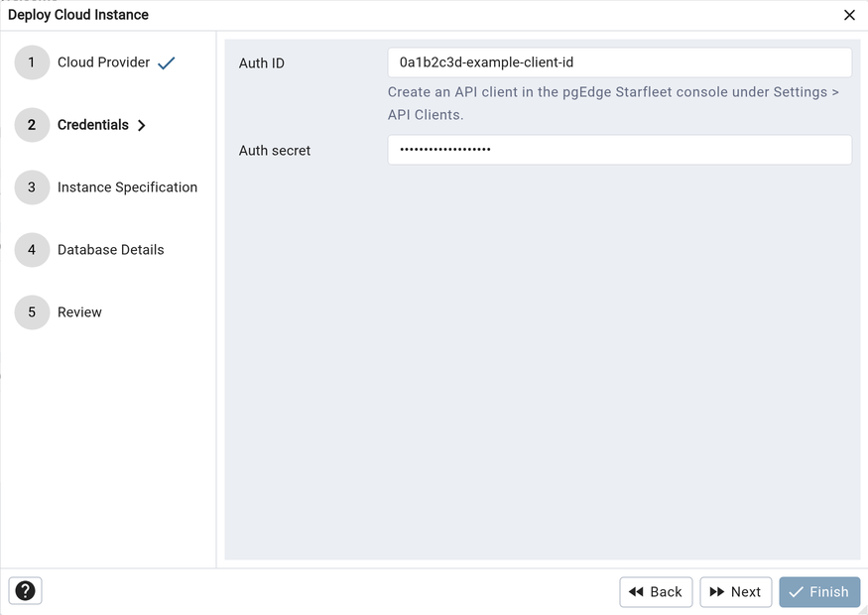Image resolution: width=868 pixels, height=615 pixels.
Task: Click the Auth ID field label
Action: [262, 63]
